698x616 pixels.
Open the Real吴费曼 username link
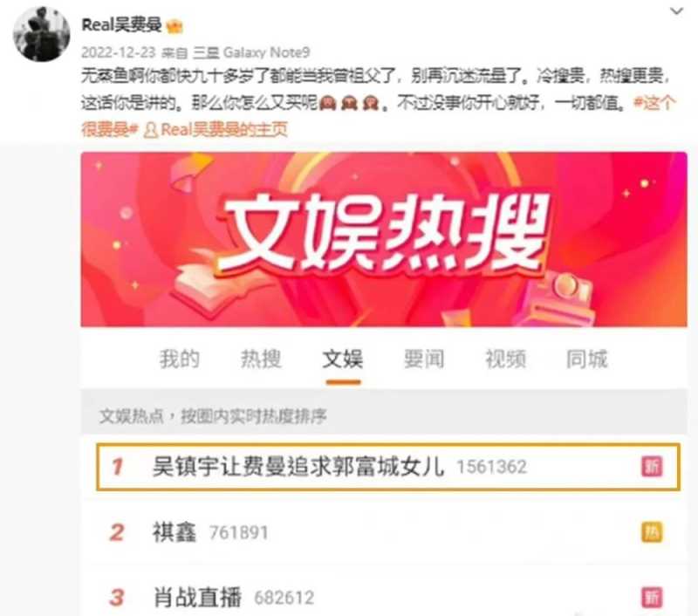click(121, 25)
